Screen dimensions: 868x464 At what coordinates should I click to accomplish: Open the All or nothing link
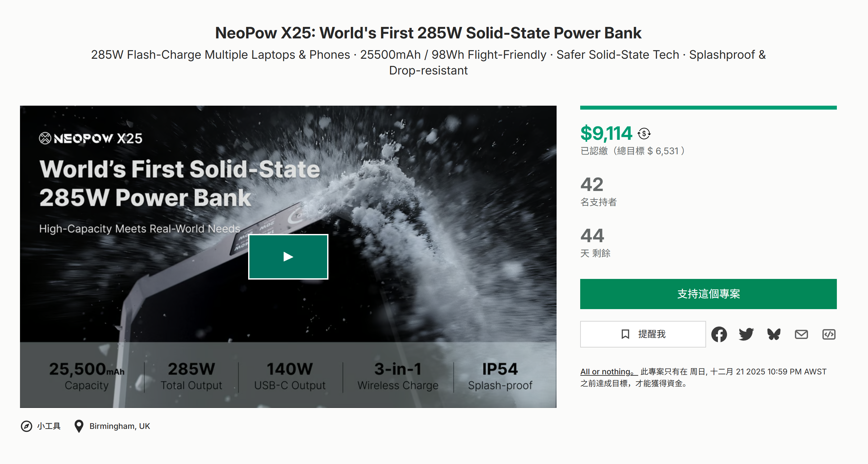pyautogui.click(x=608, y=371)
